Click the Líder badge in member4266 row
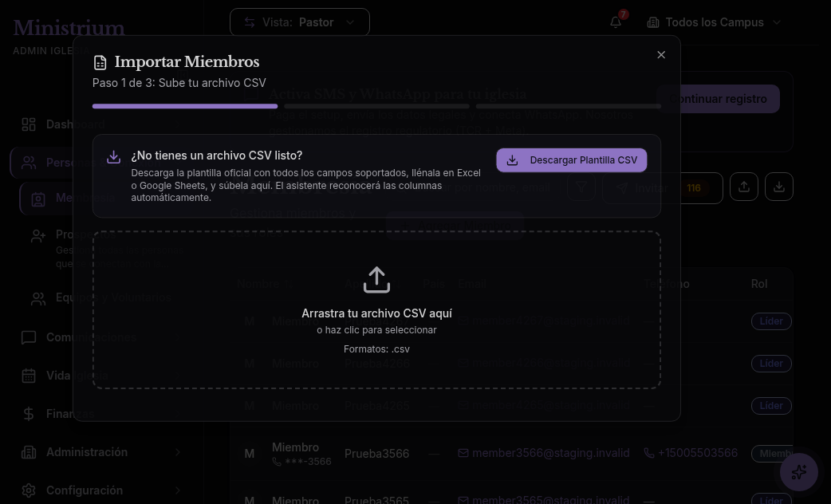Image resolution: width=831 pixels, height=504 pixels. coord(771,364)
